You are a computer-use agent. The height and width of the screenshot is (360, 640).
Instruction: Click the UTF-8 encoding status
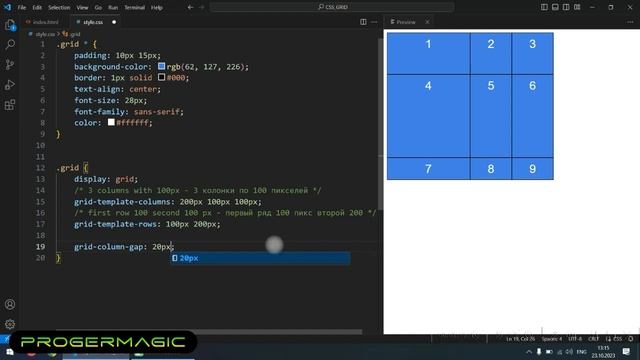click(x=575, y=339)
